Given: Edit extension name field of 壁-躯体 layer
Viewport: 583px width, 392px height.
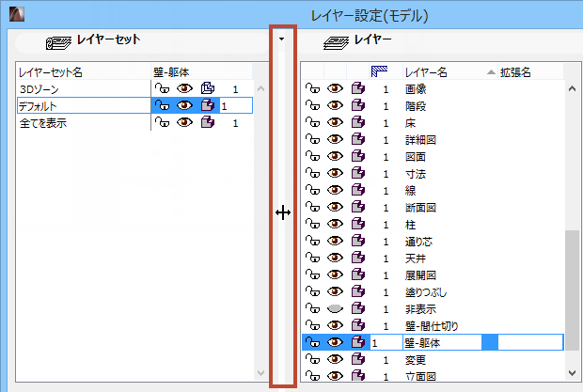Looking at the screenshot, I should click(x=530, y=342).
